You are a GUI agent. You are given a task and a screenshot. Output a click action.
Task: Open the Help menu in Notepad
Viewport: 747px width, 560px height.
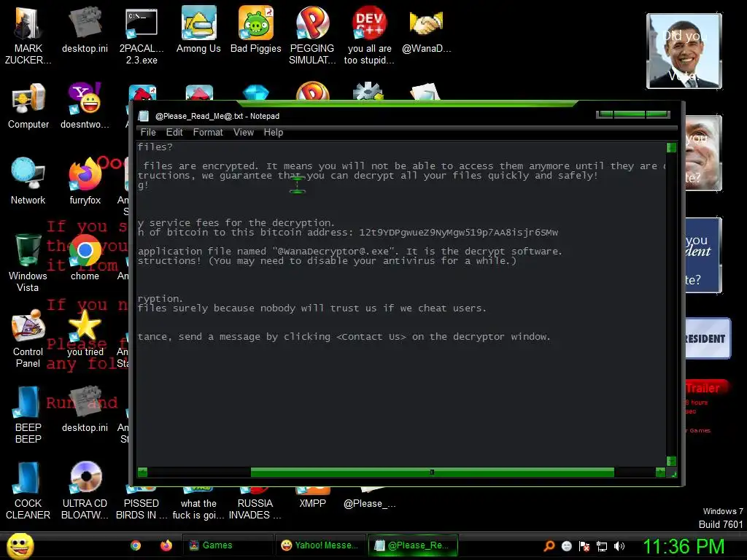click(274, 133)
